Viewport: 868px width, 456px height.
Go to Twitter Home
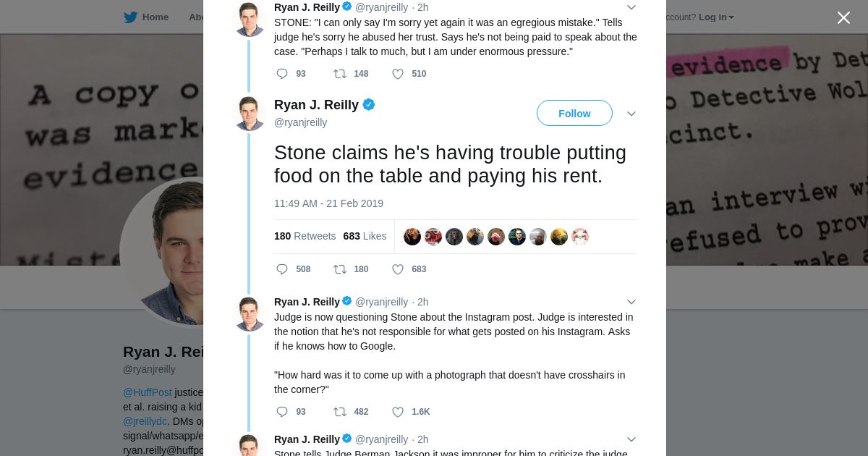(146, 17)
